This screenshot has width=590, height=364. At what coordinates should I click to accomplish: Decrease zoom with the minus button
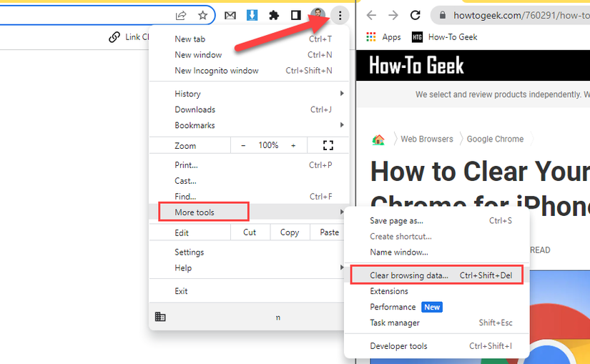[243, 145]
